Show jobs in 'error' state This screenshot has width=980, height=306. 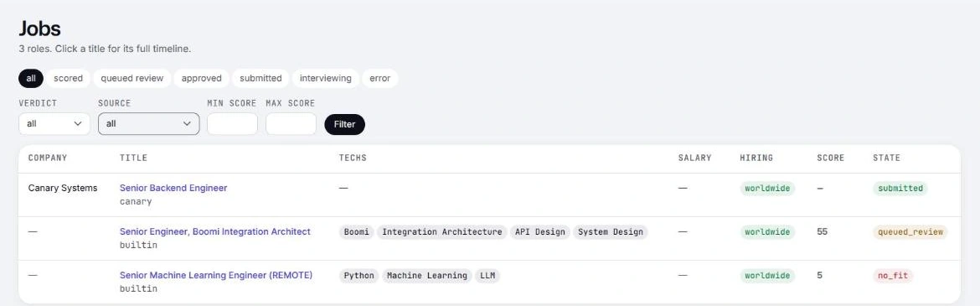(x=380, y=78)
